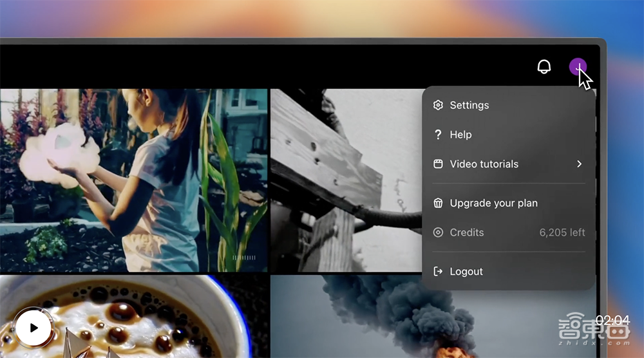Image resolution: width=644 pixels, height=358 pixels.
Task: Open the black-and-white wooden beam video
Action: click(x=345, y=180)
